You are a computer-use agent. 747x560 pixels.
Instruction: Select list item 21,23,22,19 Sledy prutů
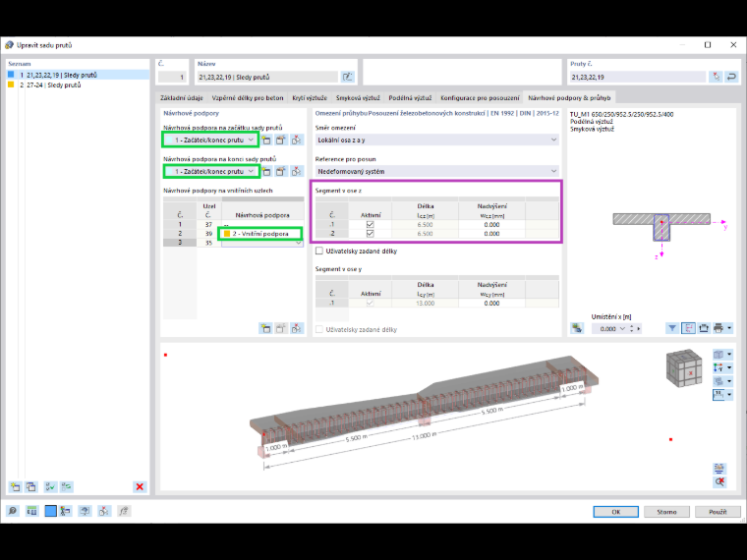[x=78, y=75]
